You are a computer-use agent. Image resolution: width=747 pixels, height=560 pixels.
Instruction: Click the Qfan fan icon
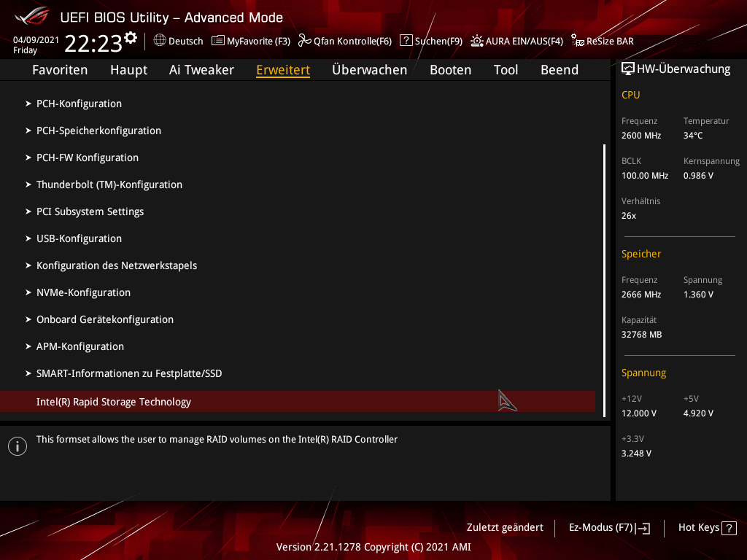[x=304, y=41]
